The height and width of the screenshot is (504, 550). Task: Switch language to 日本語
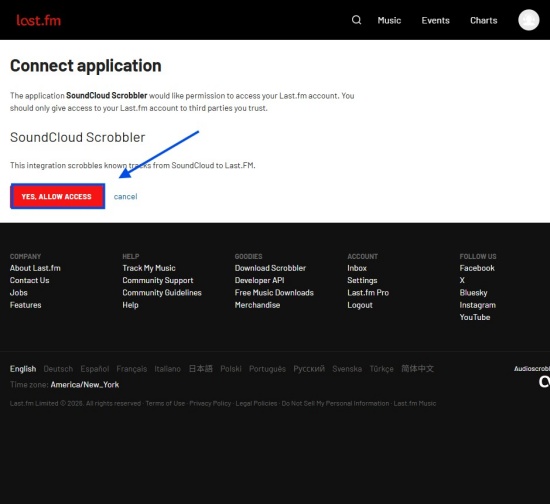201,369
